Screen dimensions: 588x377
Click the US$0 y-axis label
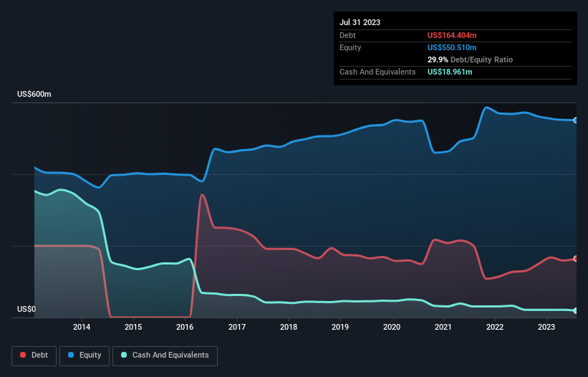pos(26,309)
